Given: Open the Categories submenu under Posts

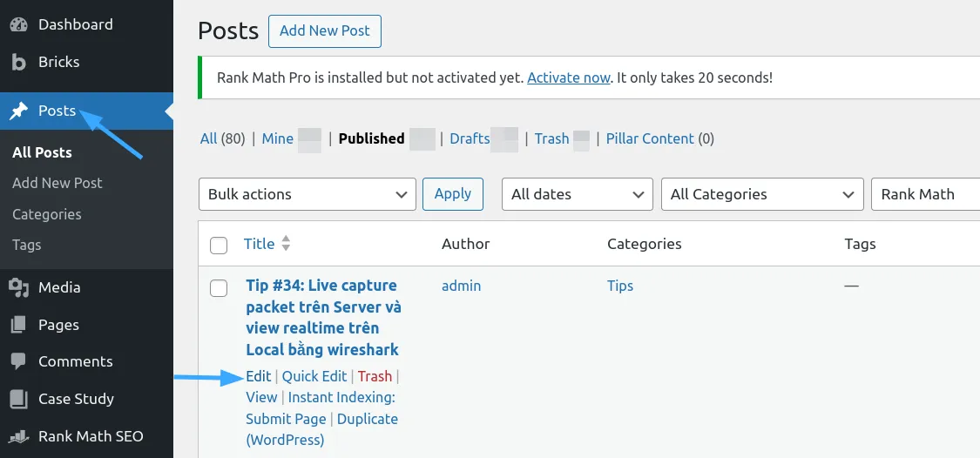Looking at the screenshot, I should [x=47, y=214].
